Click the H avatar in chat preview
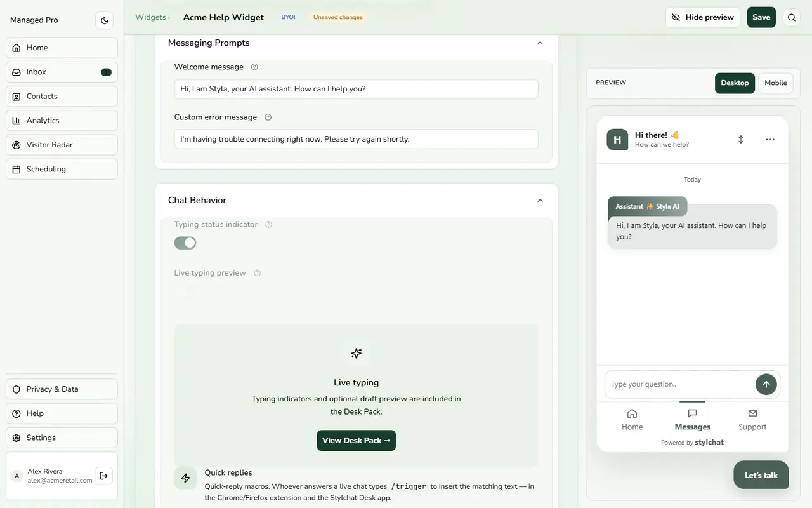 point(617,140)
